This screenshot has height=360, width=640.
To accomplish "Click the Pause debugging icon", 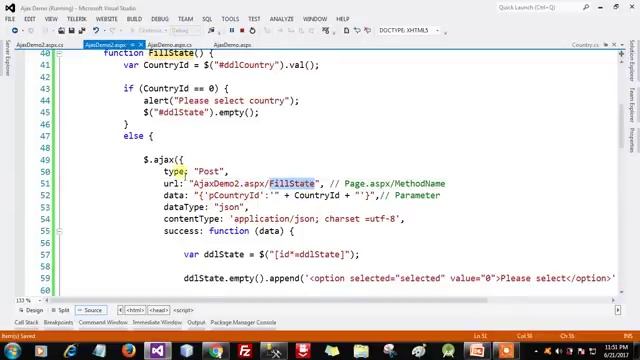I will (x=232, y=31).
